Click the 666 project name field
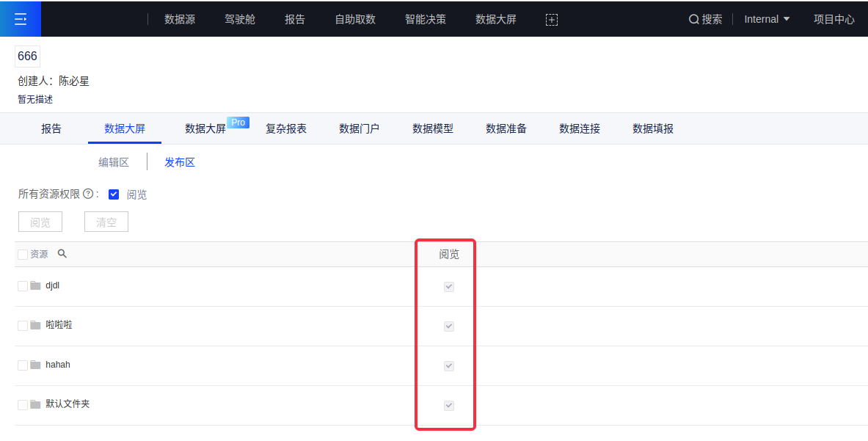Image resolution: width=868 pixels, height=441 pixels. (x=27, y=57)
